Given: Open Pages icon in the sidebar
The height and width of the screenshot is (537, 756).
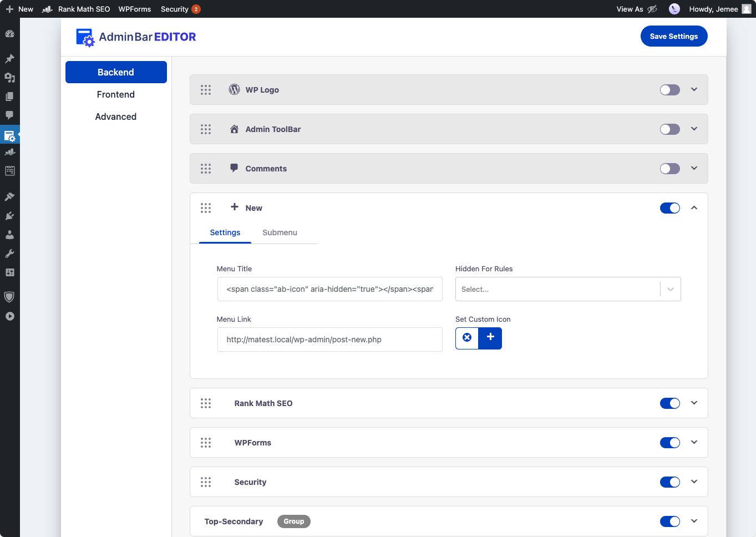Looking at the screenshot, I should pos(9,96).
